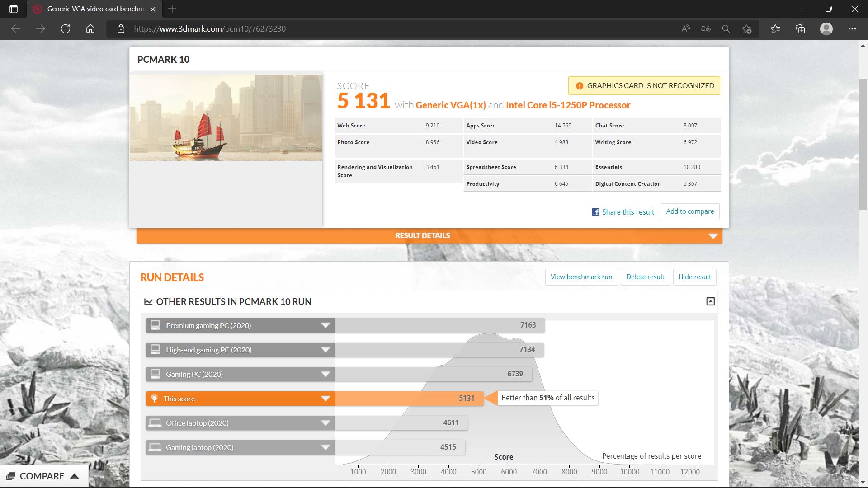This screenshot has width=868, height=488.
Task: Open the Read aloud icon in address bar
Action: pyautogui.click(x=685, y=29)
